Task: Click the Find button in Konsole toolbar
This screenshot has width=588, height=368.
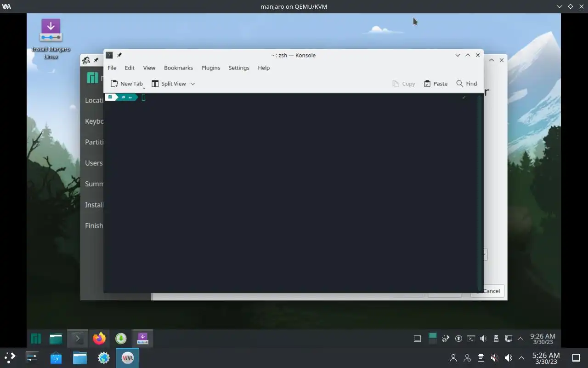Action: [x=467, y=84]
